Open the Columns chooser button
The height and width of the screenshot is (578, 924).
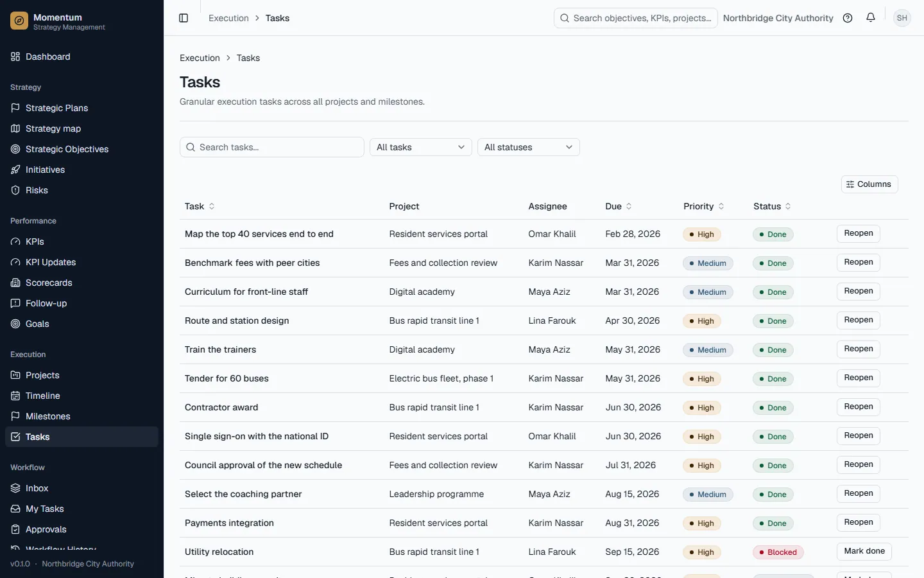point(869,184)
